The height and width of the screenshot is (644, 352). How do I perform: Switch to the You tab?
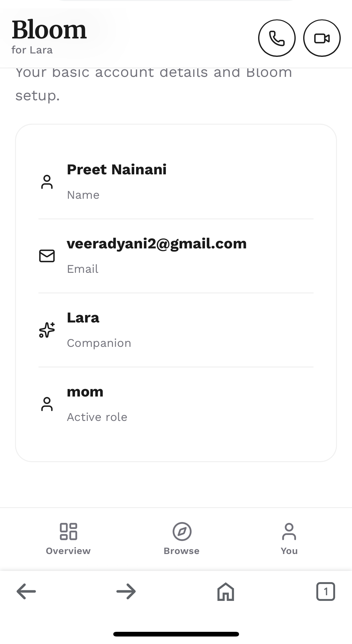pos(289,539)
